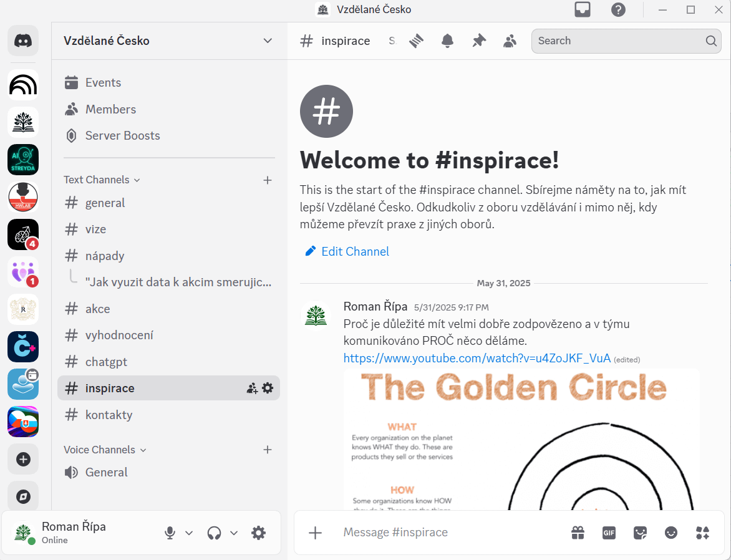
Task: Open The Golden Circle video preview
Action: click(521, 439)
